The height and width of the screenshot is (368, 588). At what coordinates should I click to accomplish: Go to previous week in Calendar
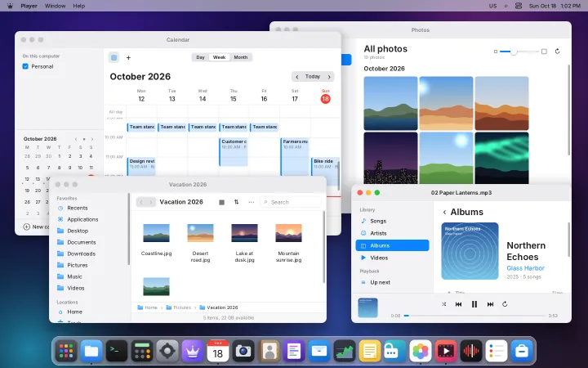pyautogui.click(x=297, y=77)
